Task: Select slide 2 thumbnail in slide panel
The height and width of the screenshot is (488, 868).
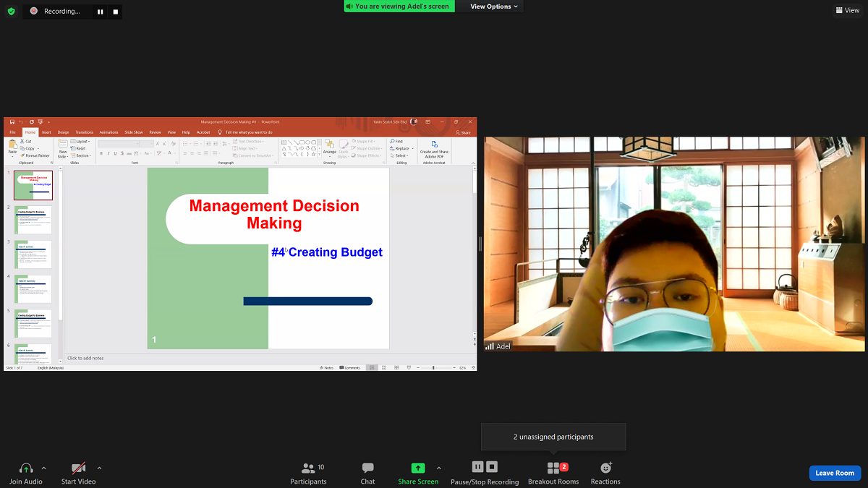Action: pos(33,220)
